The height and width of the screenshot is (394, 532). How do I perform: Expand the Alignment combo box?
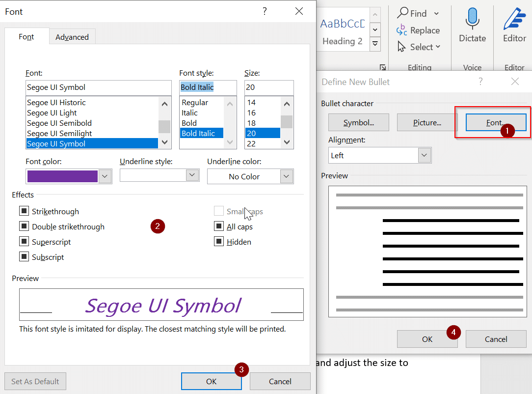[424, 156]
